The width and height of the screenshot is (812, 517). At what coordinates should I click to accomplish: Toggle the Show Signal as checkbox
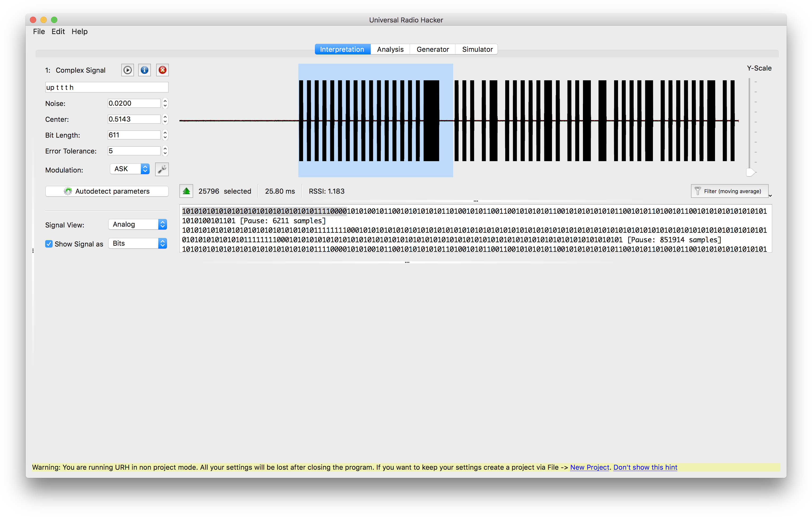49,244
